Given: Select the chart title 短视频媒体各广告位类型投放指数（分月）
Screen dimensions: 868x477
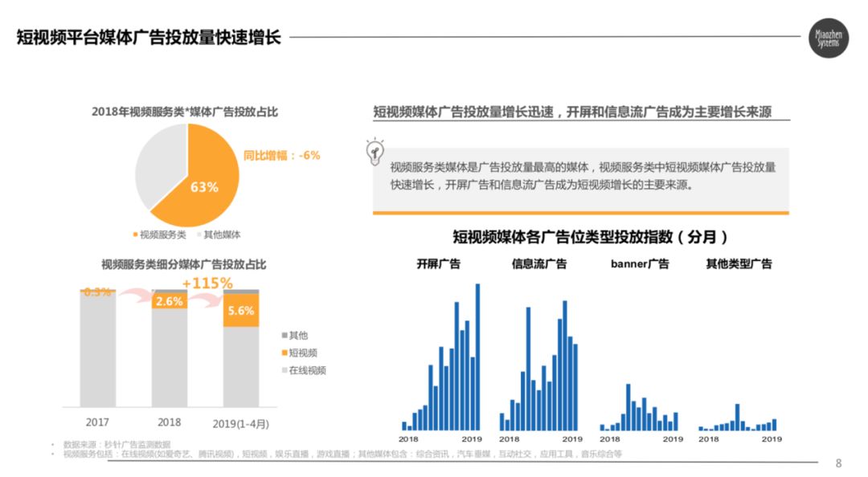Looking at the screenshot, I should pos(590,237).
